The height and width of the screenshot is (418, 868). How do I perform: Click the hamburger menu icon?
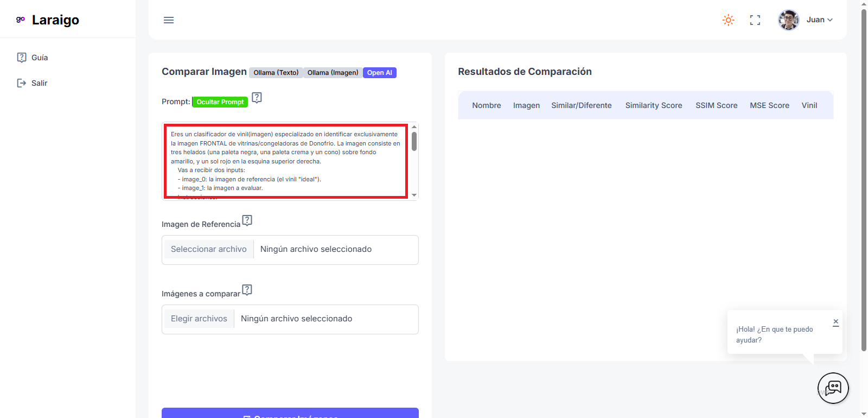(x=169, y=20)
